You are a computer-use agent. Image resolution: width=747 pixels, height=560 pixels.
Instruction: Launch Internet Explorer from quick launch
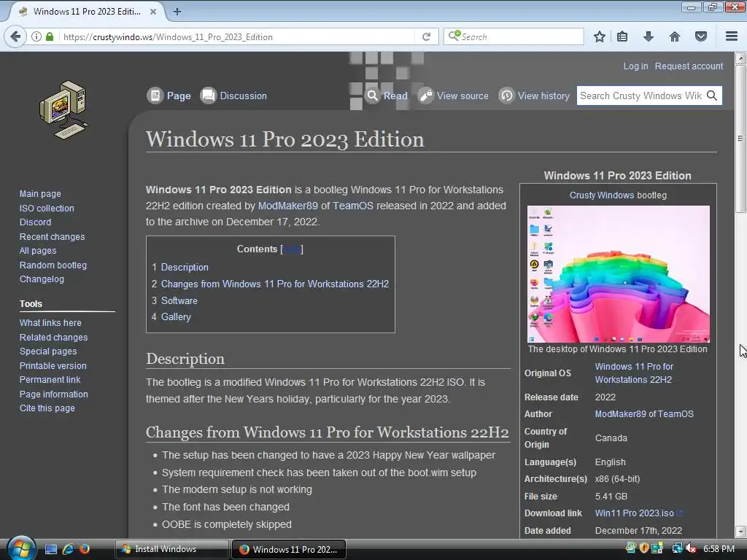point(68,549)
